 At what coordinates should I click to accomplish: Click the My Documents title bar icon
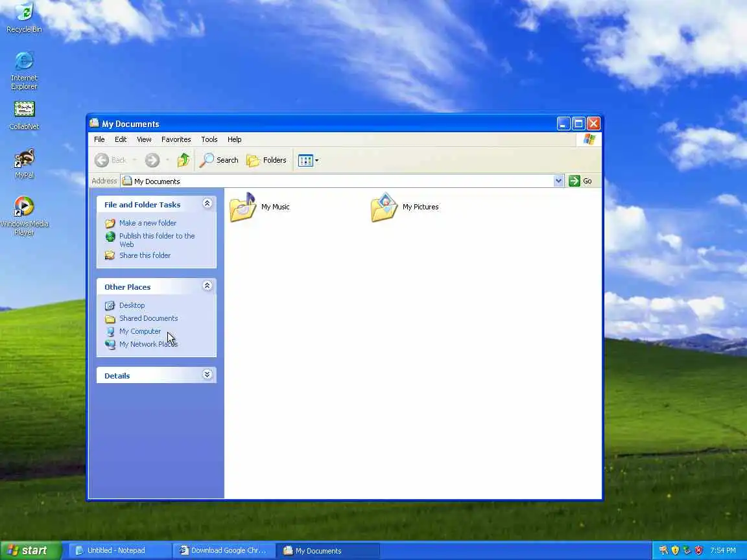(94, 123)
